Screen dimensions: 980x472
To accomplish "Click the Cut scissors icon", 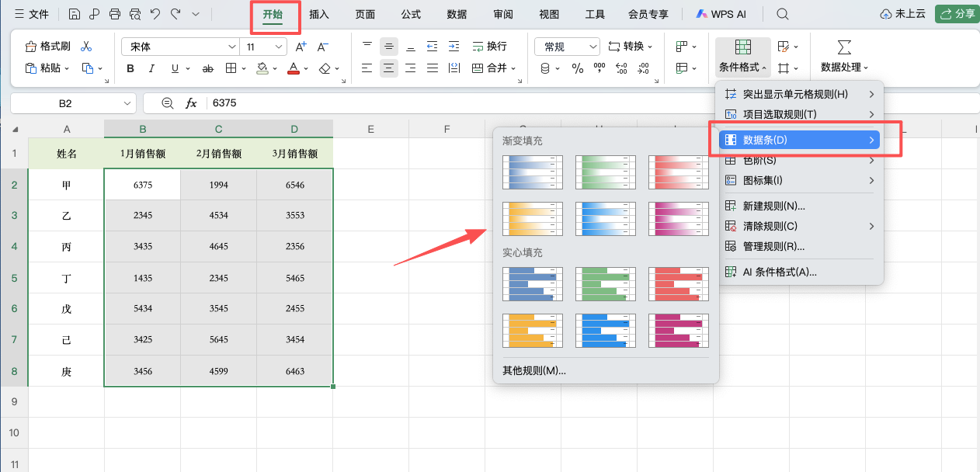I will pyautogui.click(x=86, y=47).
